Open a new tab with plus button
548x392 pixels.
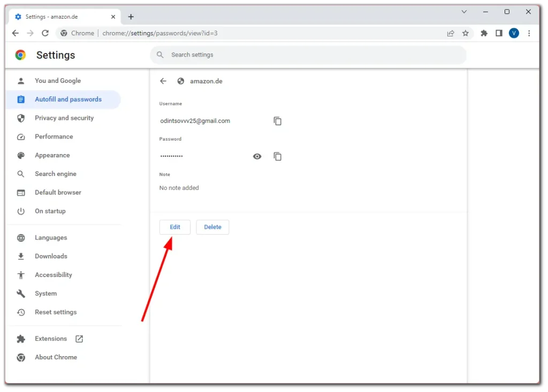[131, 17]
